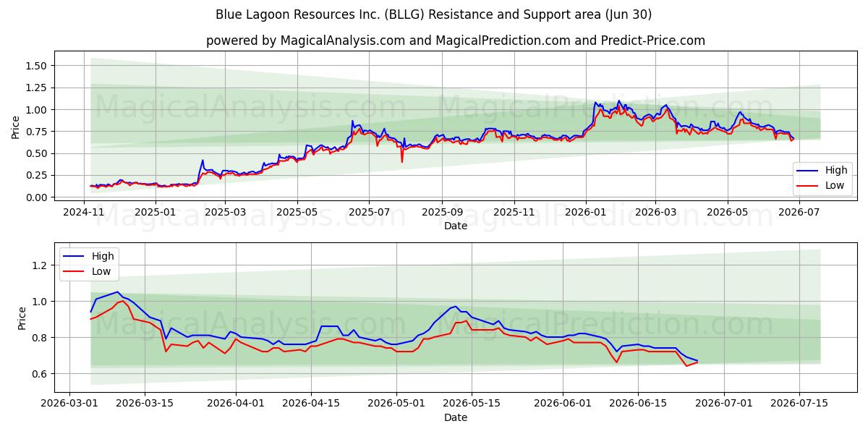The image size is (868, 434).
Task: Click the bottom chart x-axis label '2026-04-01'
Action: click(x=237, y=404)
